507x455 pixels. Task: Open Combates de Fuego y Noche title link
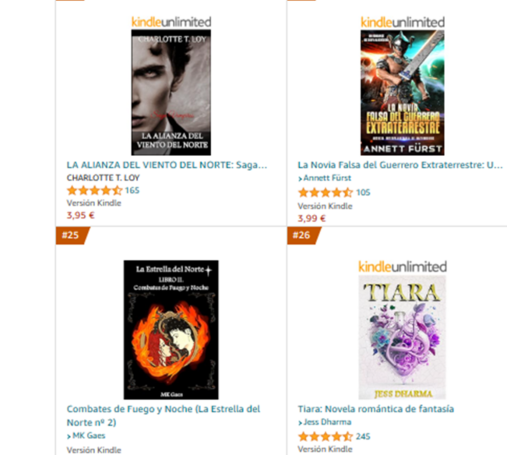click(163, 416)
